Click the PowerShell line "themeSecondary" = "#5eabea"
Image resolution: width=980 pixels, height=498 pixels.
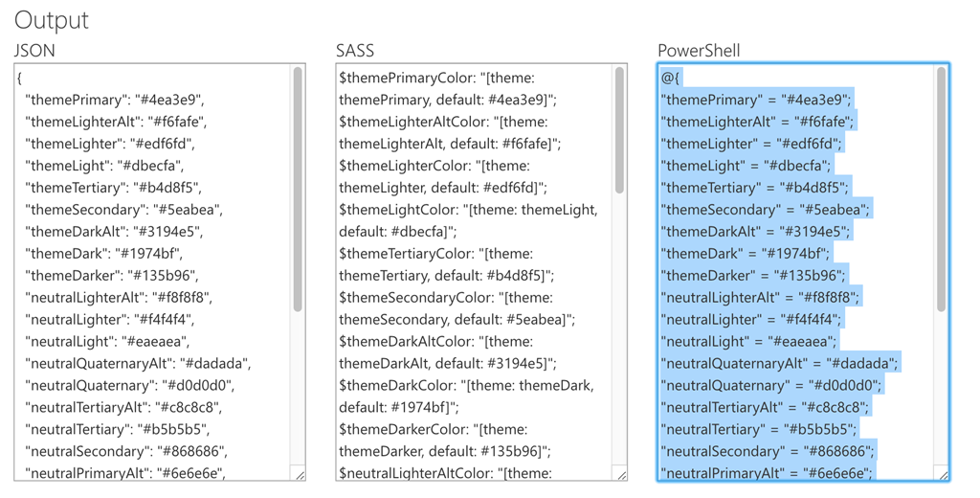766,210
